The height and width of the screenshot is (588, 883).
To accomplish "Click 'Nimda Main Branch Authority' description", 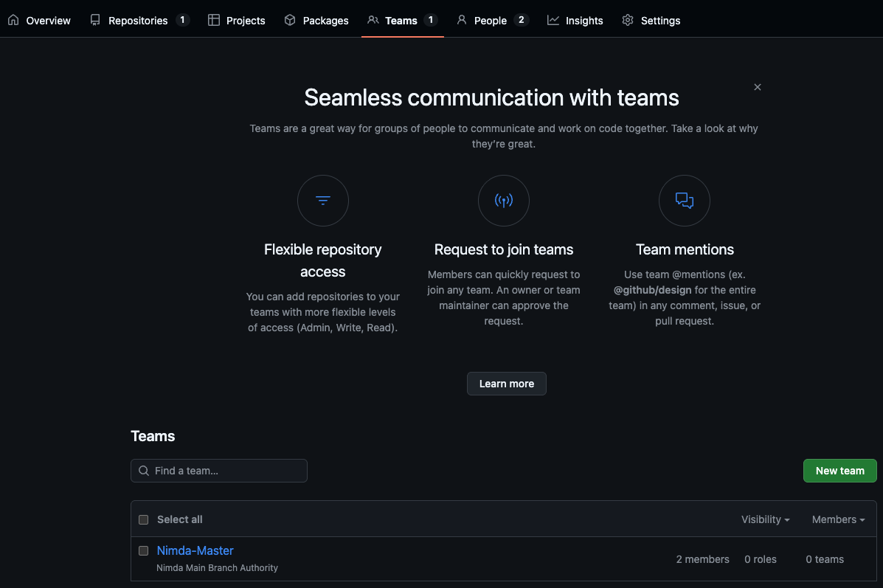I will click(x=218, y=568).
